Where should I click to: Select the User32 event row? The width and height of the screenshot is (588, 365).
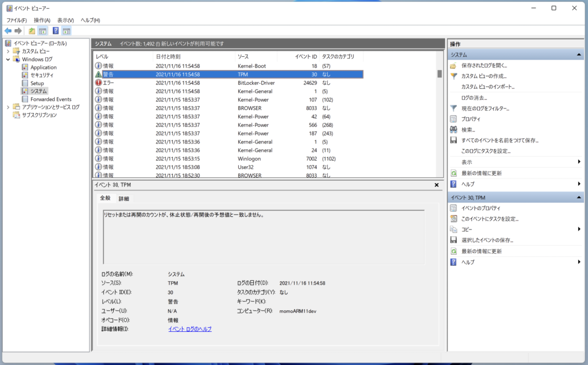(x=229, y=167)
